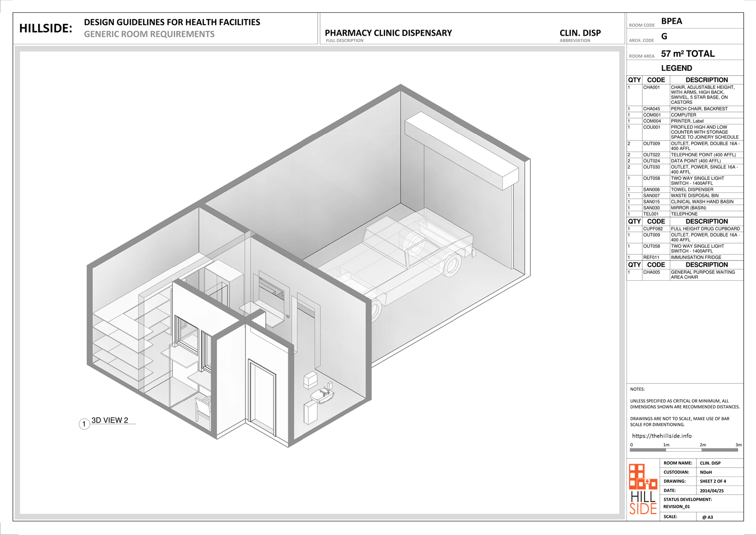Click the 3D VIEW 2 label
Image resolution: width=756 pixels, height=535 pixels.
click(110, 420)
